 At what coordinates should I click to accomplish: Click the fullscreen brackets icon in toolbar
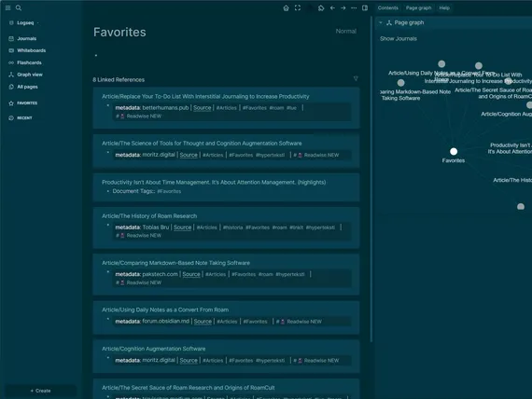point(298,7)
